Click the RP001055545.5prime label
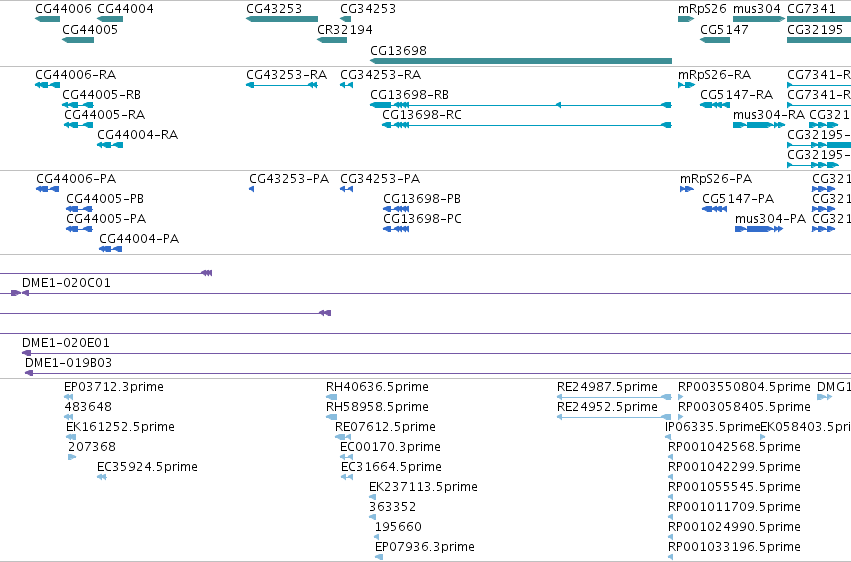The width and height of the screenshot is (851, 562). coord(735,487)
